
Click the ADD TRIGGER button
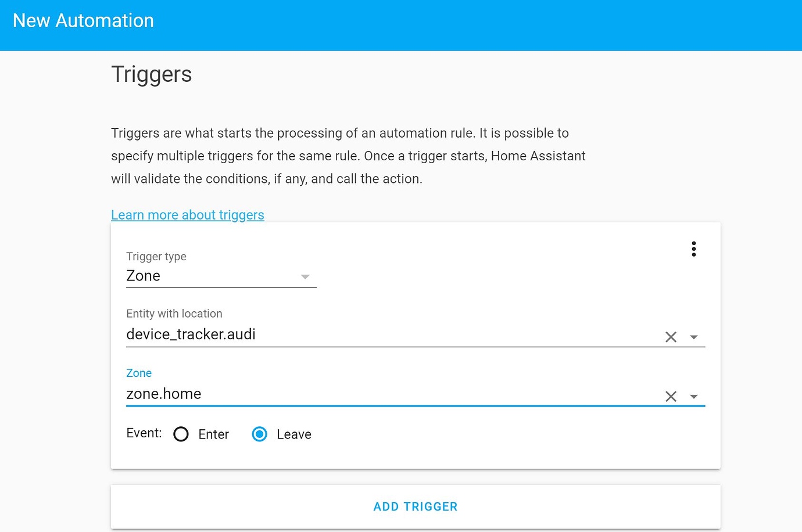click(x=415, y=506)
